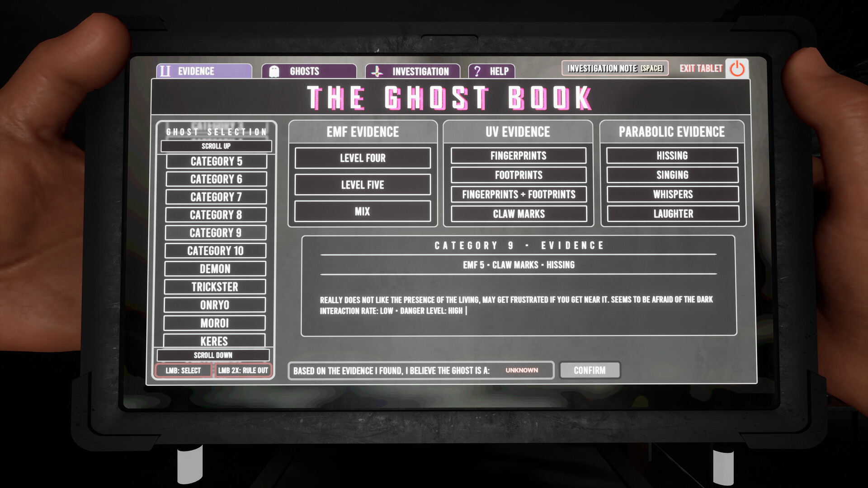This screenshot has width=868, height=488.
Task: Click the Evidence tab book icon
Action: click(165, 71)
